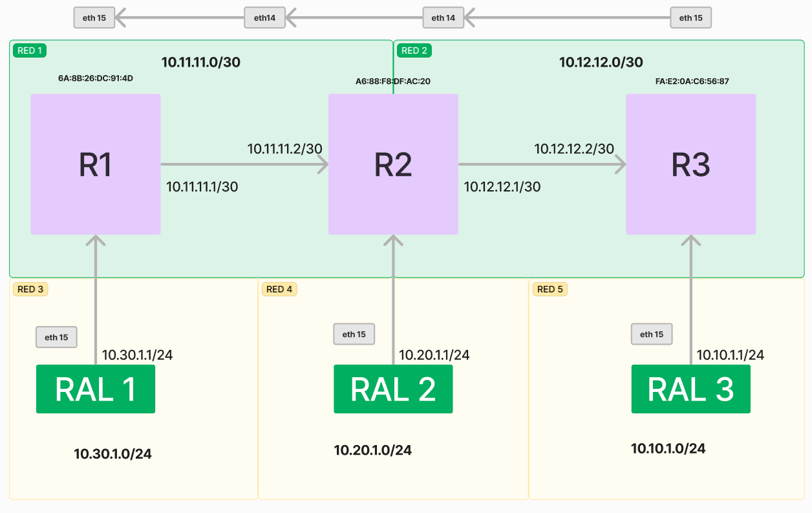This screenshot has height=513, width=812.
Task: Click the eth 15 label inside RED 4
Action: 354,334
